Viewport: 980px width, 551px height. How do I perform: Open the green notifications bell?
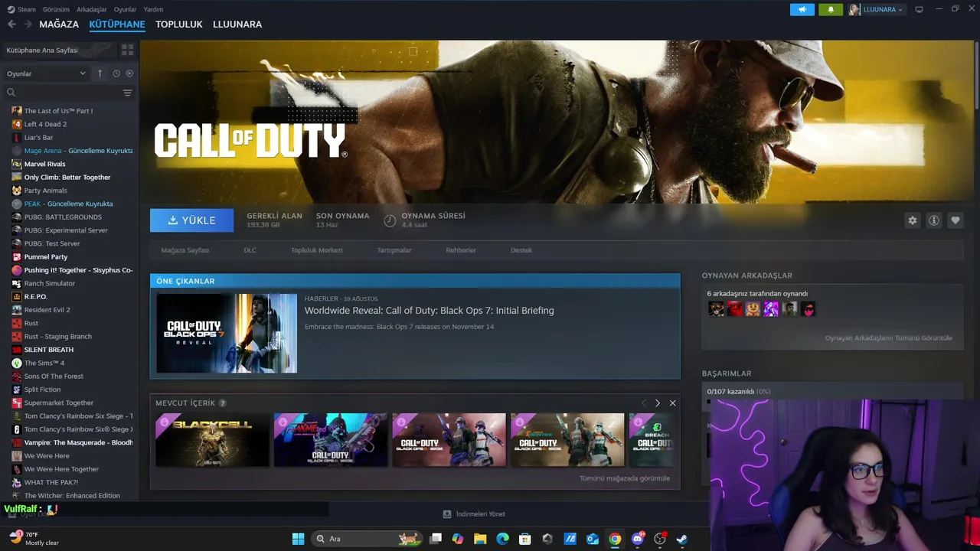click(831, 9)
